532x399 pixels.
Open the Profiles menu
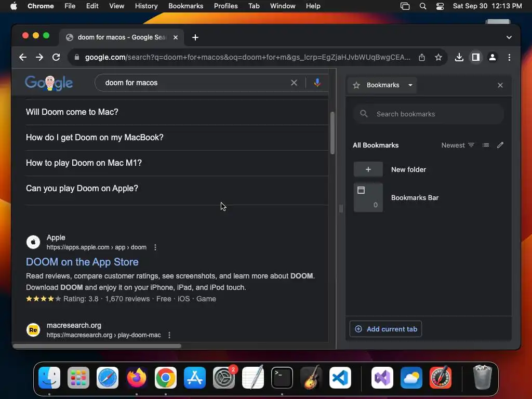[225, 6]
